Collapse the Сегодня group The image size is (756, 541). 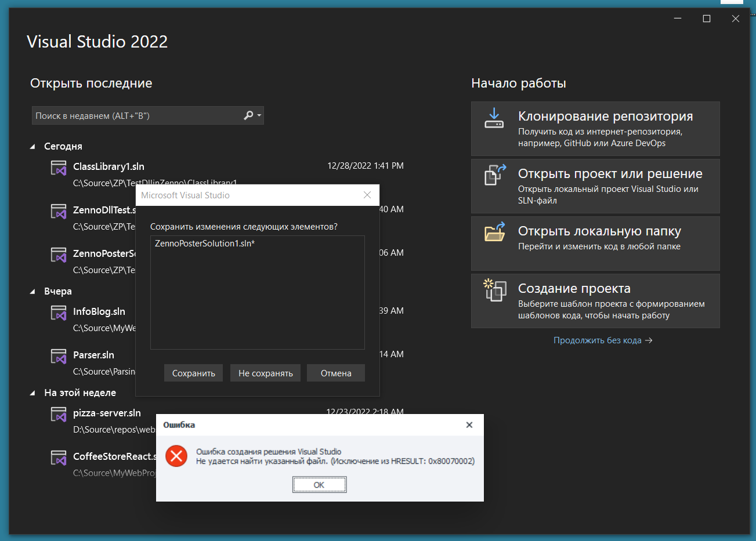click(x=32, y=147)
